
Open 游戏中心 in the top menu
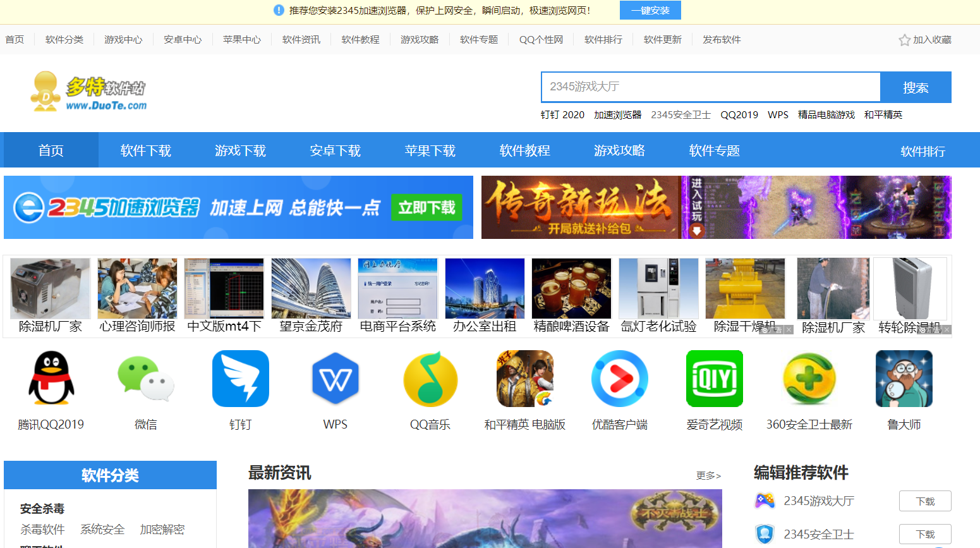[123, 40]
